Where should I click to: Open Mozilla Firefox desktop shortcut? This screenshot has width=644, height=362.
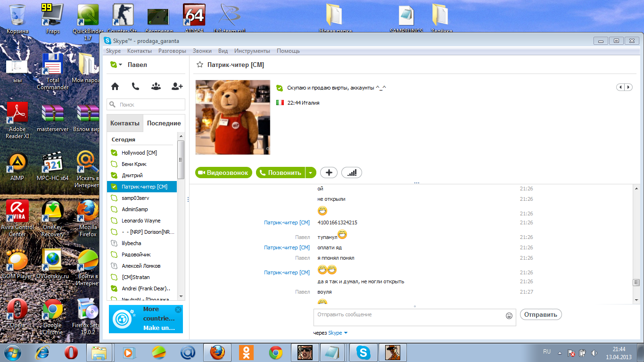(88, 218)
